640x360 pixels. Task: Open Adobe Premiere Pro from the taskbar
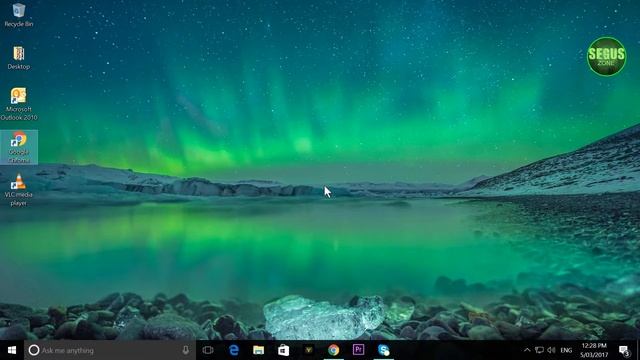pos(358,350)
